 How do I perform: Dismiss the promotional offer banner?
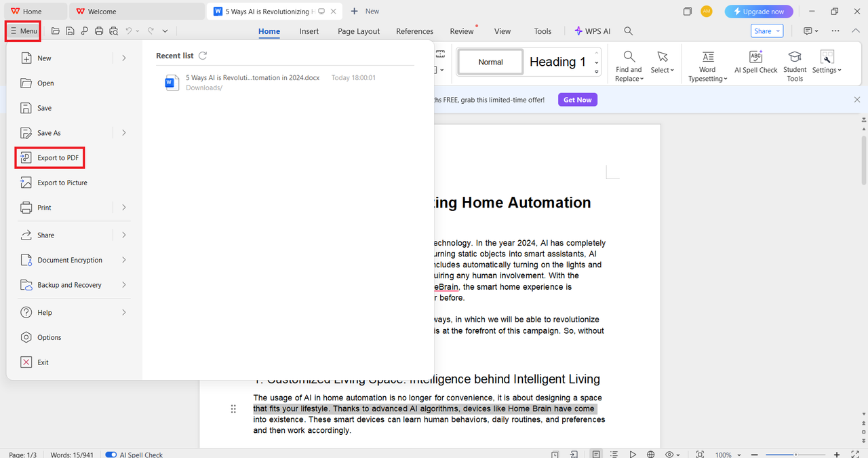[x=857, y=100]
